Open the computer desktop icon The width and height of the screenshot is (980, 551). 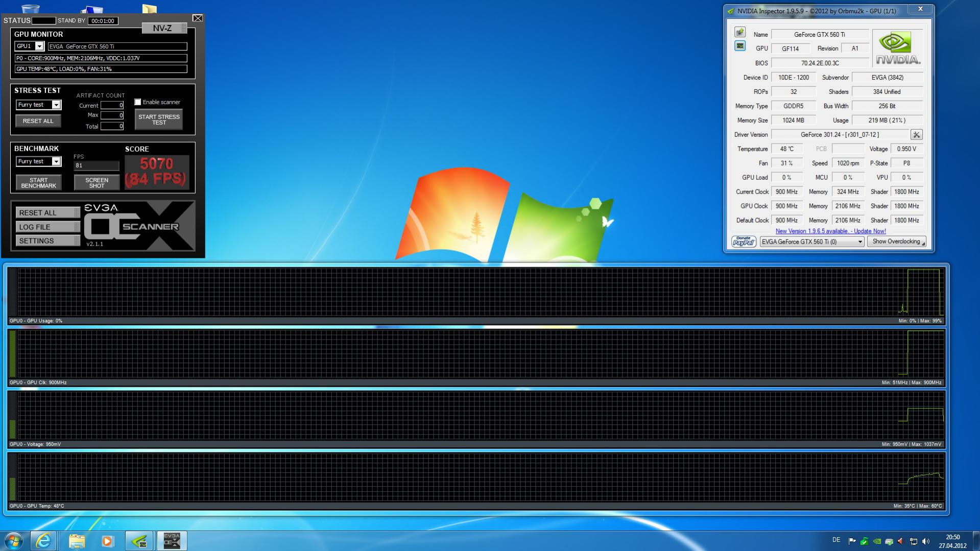(92, 10)
